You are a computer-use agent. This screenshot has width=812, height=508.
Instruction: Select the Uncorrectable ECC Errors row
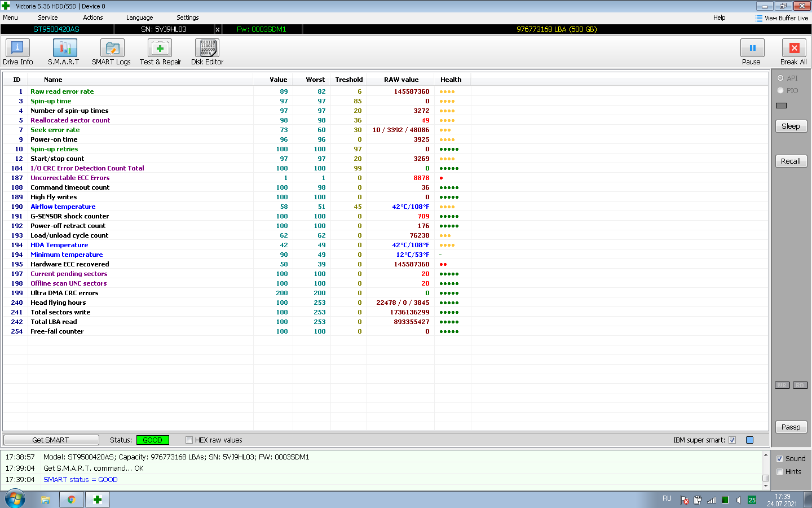(386, 178)
